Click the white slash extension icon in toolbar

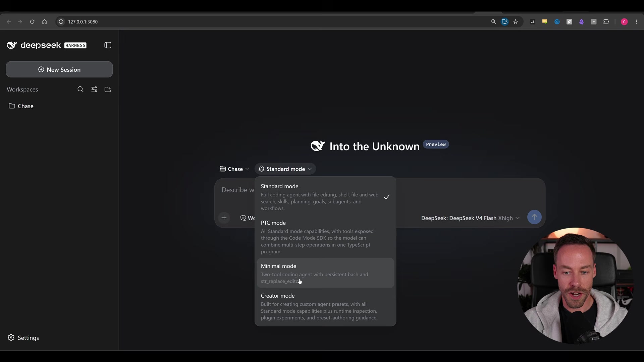pos(569,22)
